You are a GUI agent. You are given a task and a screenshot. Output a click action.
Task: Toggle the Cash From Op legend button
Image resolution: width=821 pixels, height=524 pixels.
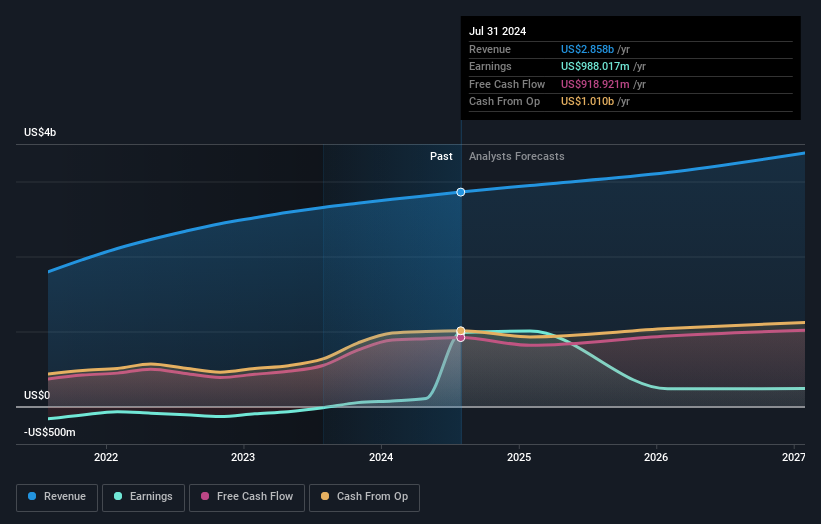[364, 497]
